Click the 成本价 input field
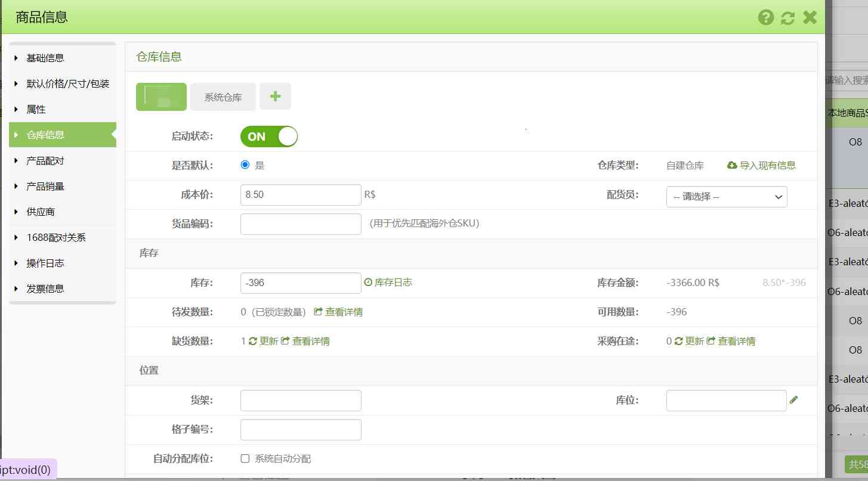Viewport: 868px width, 481px height. (301, 195)
